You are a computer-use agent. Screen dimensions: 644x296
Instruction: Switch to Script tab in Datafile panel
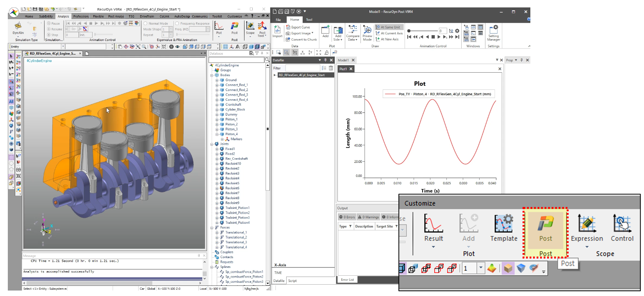click(x=292, y=281)
